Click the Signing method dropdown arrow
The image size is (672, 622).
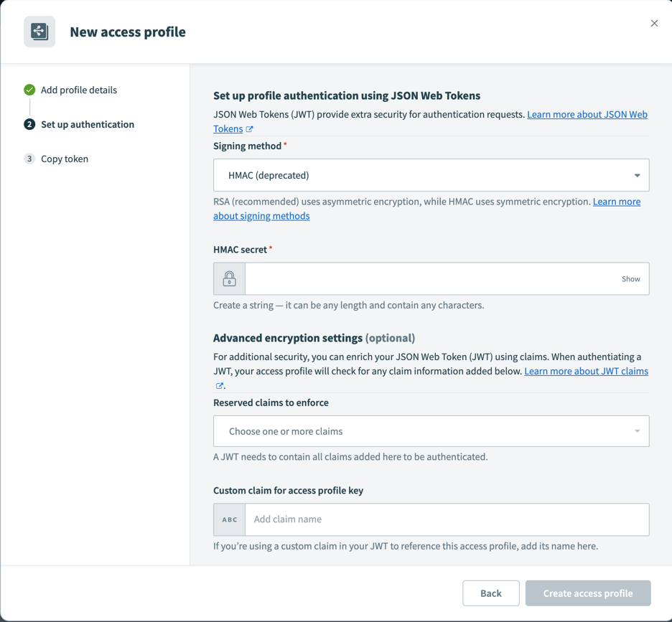point(637,175)
